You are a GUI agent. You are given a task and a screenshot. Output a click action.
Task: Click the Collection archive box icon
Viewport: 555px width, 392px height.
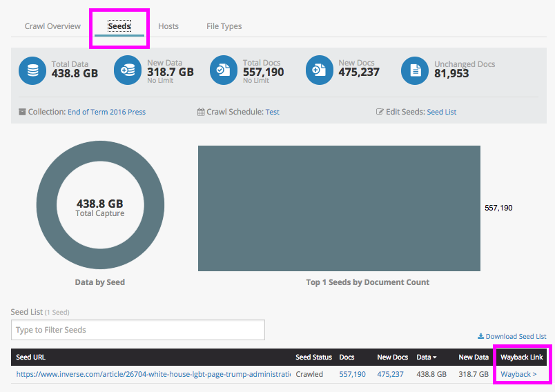click(x=22, y=112)
